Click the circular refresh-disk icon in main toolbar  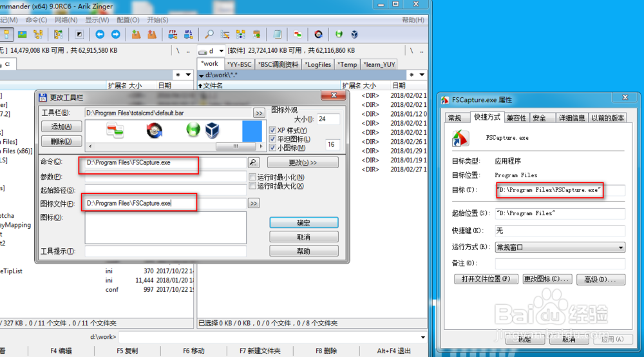pos(318,35)
